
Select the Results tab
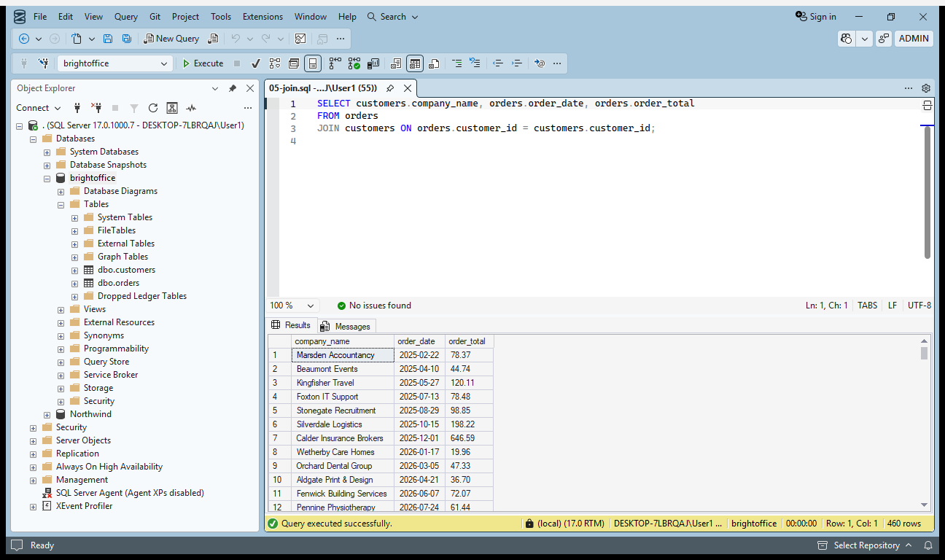291,325
